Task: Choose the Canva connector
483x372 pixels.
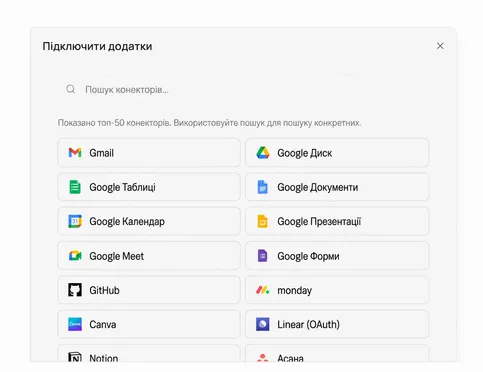Action: click(x=149, y=324)
